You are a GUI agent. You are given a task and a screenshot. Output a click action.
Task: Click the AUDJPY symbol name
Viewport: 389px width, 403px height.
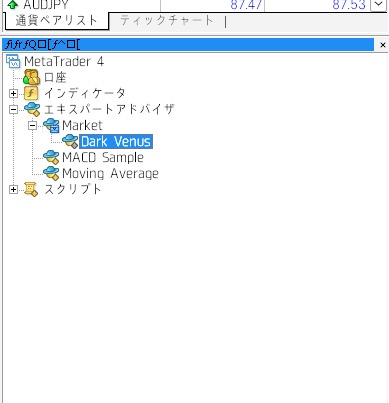[x=46, y=5]
